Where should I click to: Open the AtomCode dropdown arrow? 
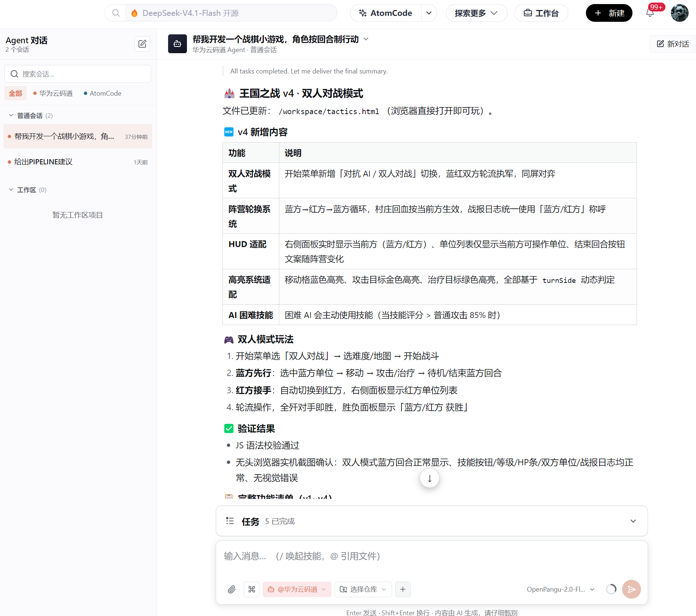coord(429,13)
